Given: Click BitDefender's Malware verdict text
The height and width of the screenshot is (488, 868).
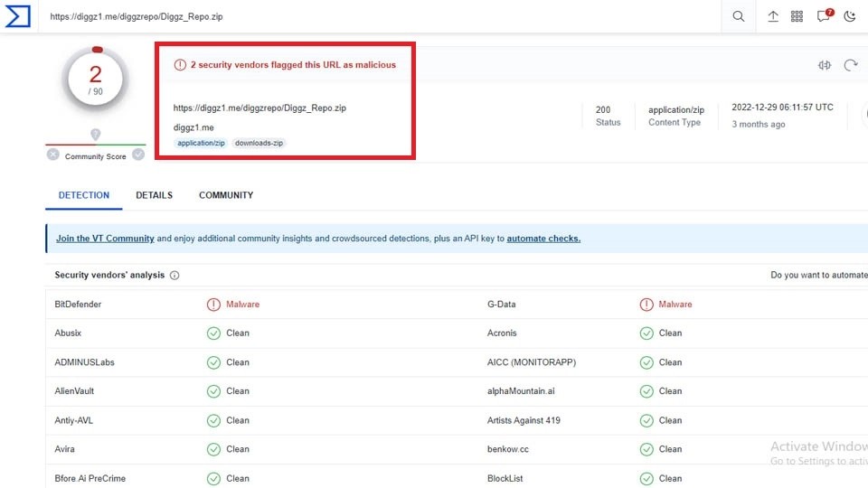Looking at the screenshot, I should [242, 305].
